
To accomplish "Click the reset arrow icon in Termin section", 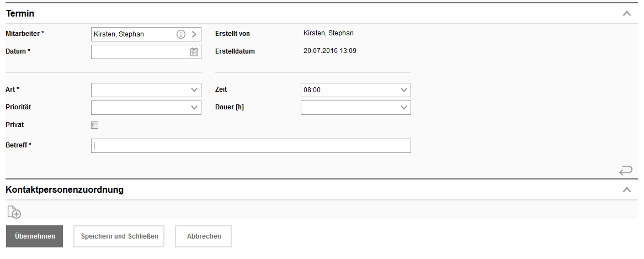I will (x=625, y=171).
